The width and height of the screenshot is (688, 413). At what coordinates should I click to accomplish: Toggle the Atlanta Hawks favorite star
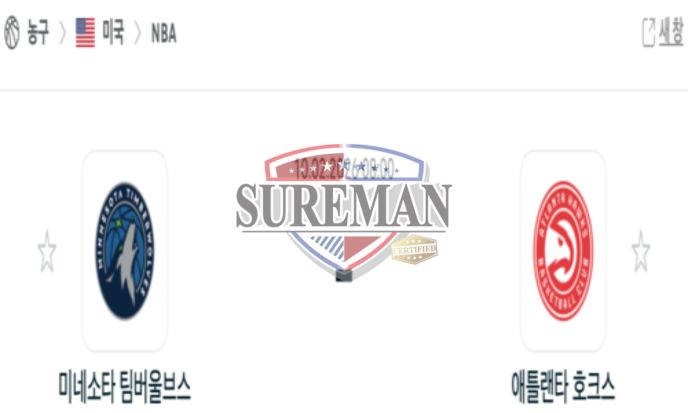pyautogui.click(x=641, y=251)
